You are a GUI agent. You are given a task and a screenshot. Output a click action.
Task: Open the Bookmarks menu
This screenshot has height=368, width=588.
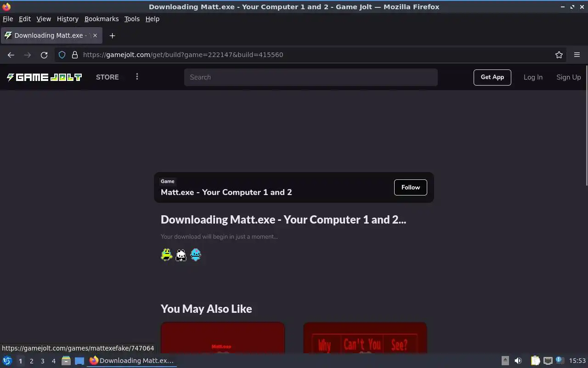coord(102,19)
